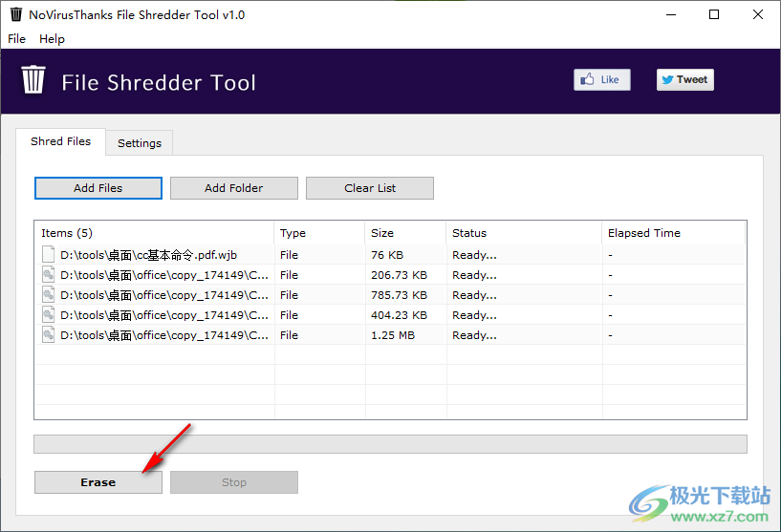This screenshot has width=781, height=532.
Task: Click file icon of cc基本命令.pdf.wjb row
Action: coord(48,254)
